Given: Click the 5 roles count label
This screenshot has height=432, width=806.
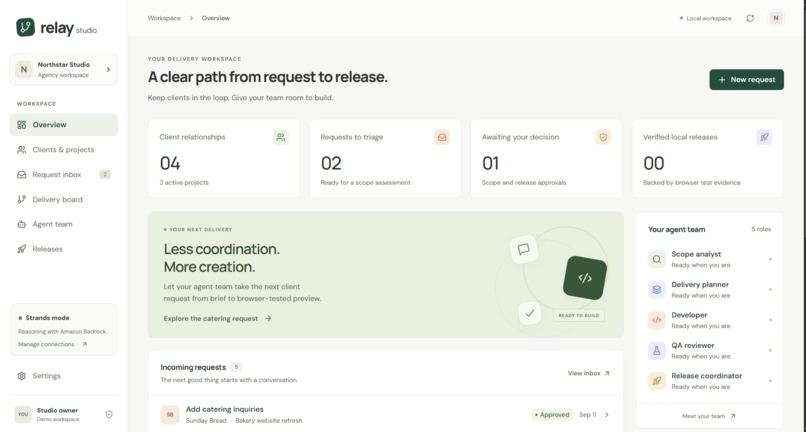Looking at the screenshot, I should tap(761, 229).
